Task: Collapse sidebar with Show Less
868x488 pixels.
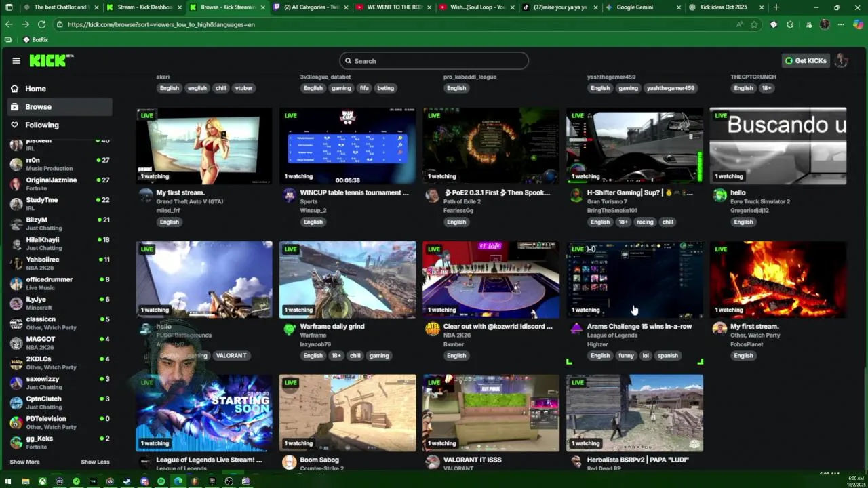Action: coord(95,462)
